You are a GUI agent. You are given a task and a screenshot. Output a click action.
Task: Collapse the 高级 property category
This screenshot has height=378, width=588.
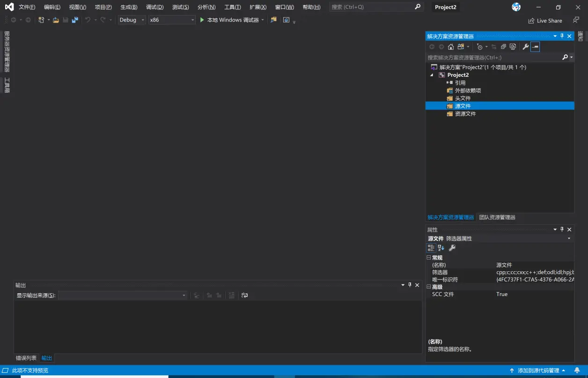coord(429,287)
